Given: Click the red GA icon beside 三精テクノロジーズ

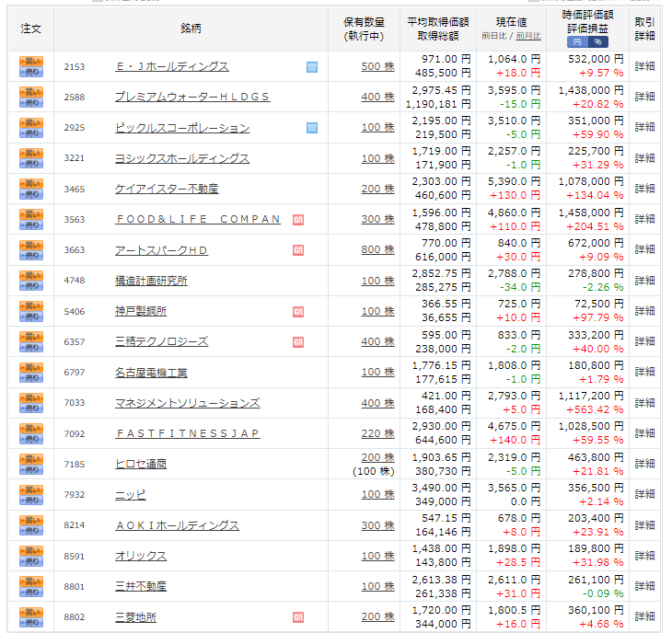Looking at the screenshot, I should [x=298, y=342].
